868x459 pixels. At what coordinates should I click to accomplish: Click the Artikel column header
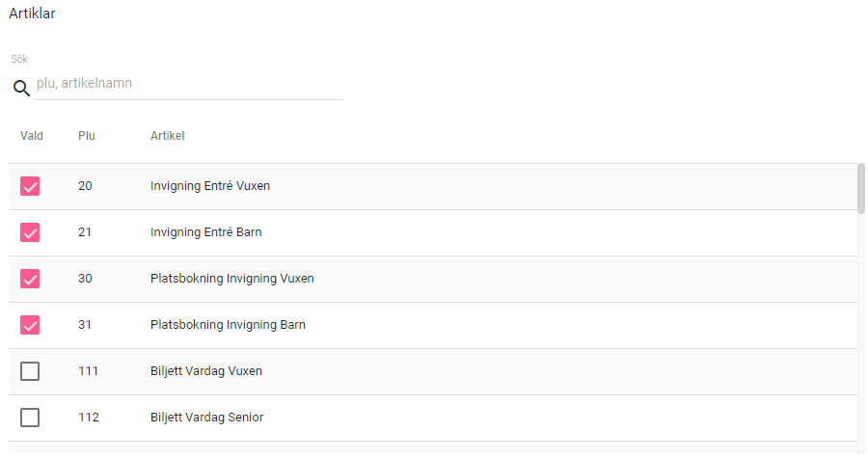168,136
